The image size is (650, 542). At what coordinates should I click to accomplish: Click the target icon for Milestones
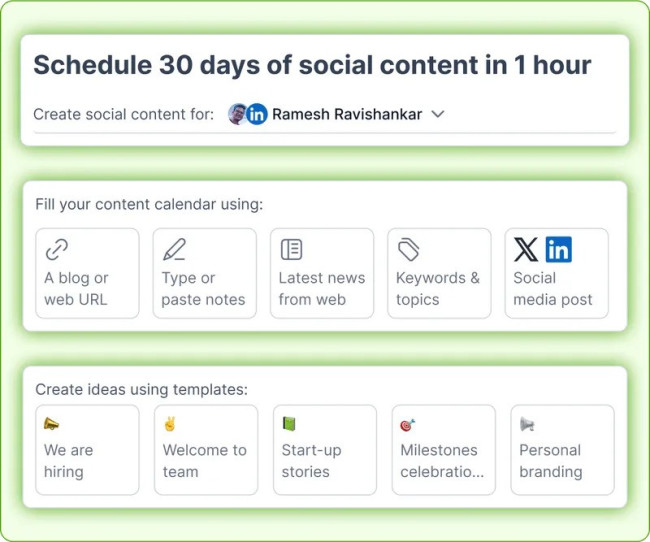(x=408, y=424)
